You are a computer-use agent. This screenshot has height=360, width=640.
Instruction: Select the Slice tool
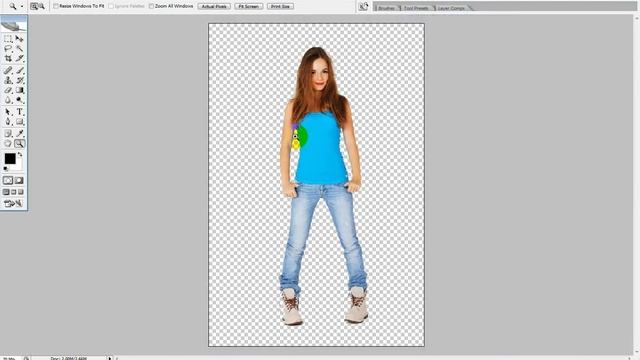19,58
